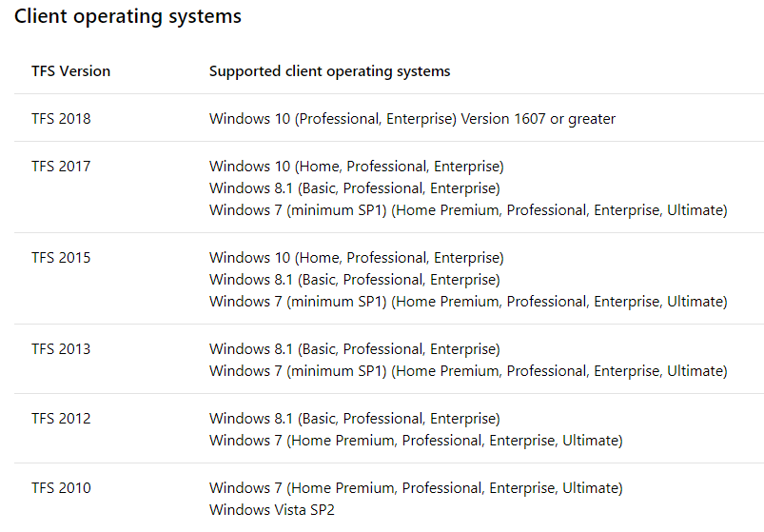This screenshot has width=764, height=532.
Task: Click Windows 7 minimum SP1 line for TFS 2015
Action: coord(468,302)
